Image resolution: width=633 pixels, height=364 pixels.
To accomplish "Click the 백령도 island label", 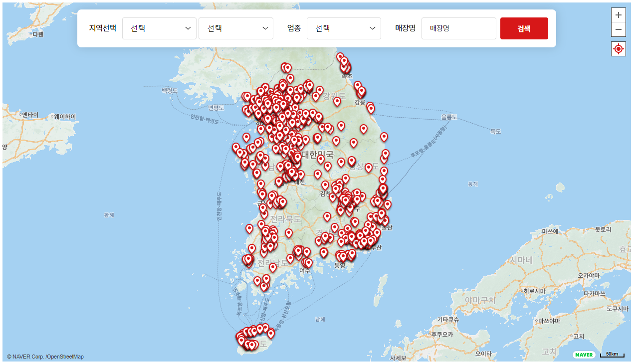I will point(170,91).
